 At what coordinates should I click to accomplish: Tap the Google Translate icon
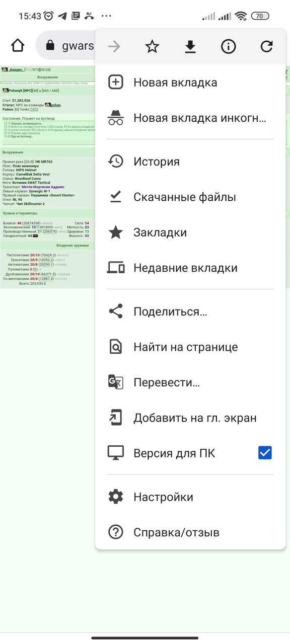click(x=116, y=382)
